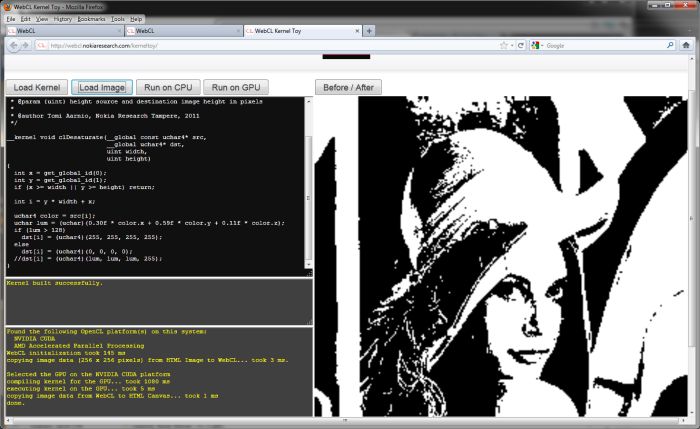Image resolution: width=700 pixels, height=429 pixels.
Task: Go to the browser home page
Action: click(x=686, y=45)
